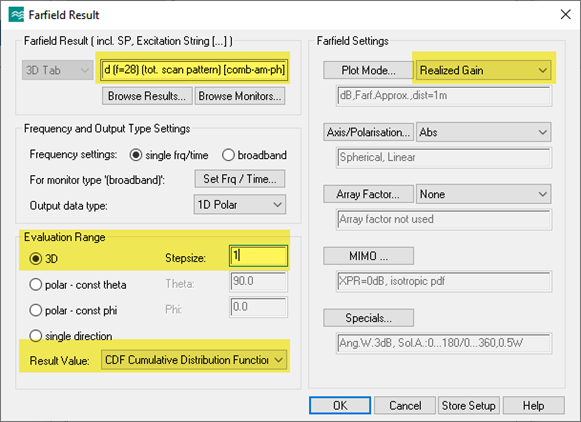Screen dimensions: 581x422
Task: Open the Set Frq / Time settings
Action: (240, 179)
